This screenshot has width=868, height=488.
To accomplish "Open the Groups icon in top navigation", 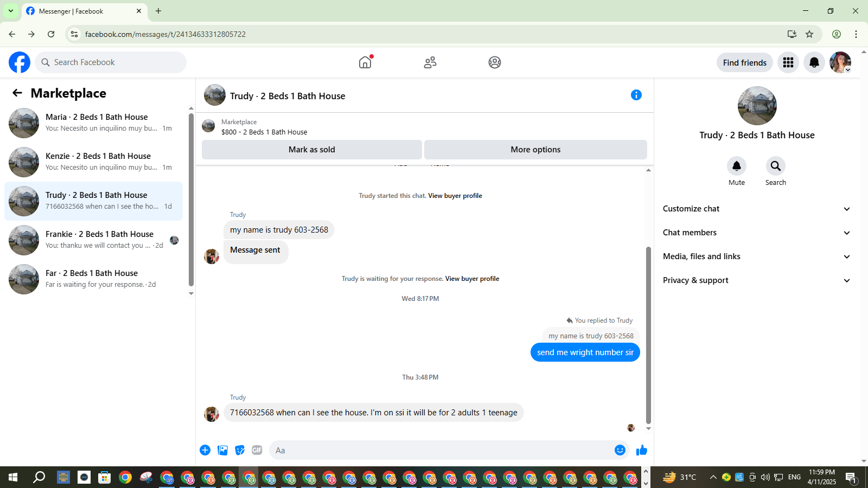I will tap(495, 62).
